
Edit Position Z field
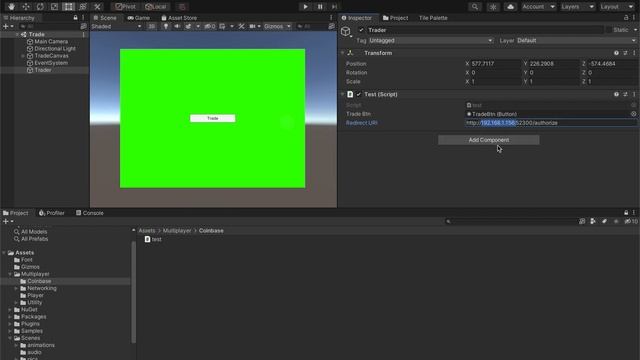[612, 64]
